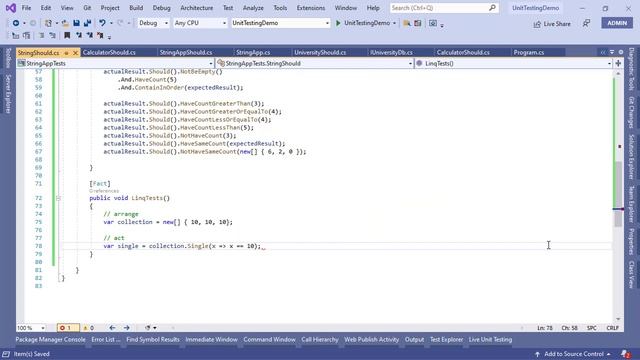Click the code cleanup broom icon
640x360 pixels.
148,328
